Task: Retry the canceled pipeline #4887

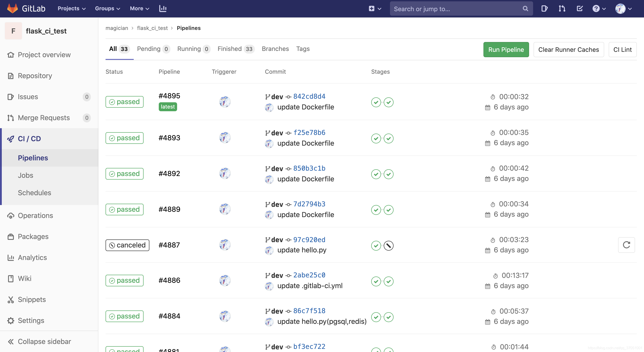Action: pyautogui.click(x=627, y=245)
